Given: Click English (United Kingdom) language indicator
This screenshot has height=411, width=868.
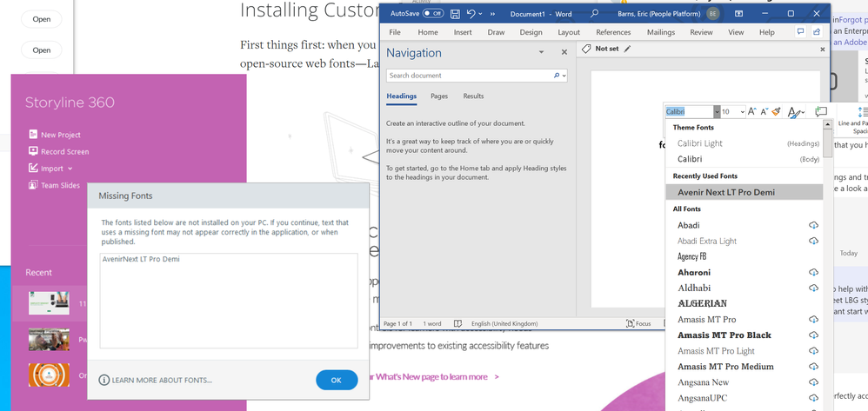Looking at the screenshot, I should click(504, 323).
